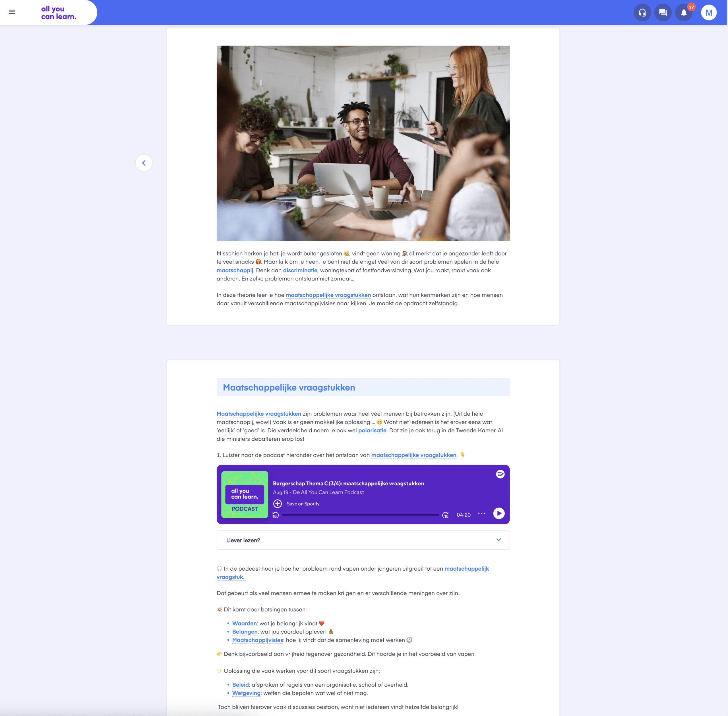
Task: Open notifications bell with 29 badge
Action: [684, 13]
